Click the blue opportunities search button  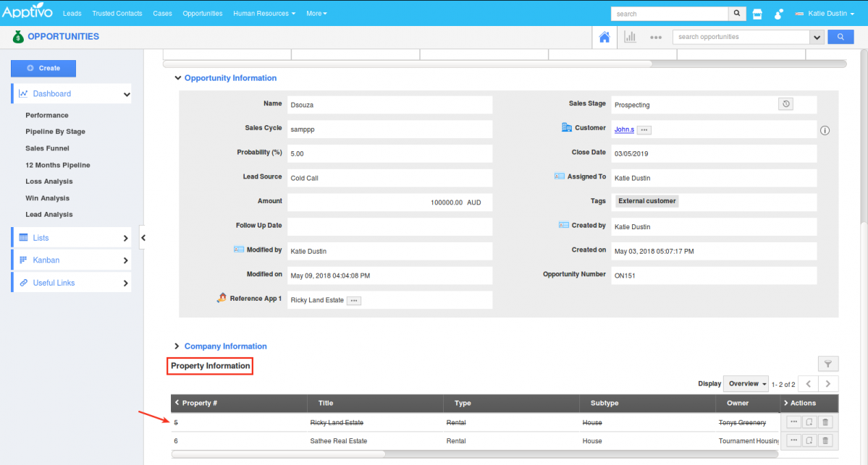click(x=840, y=37)
